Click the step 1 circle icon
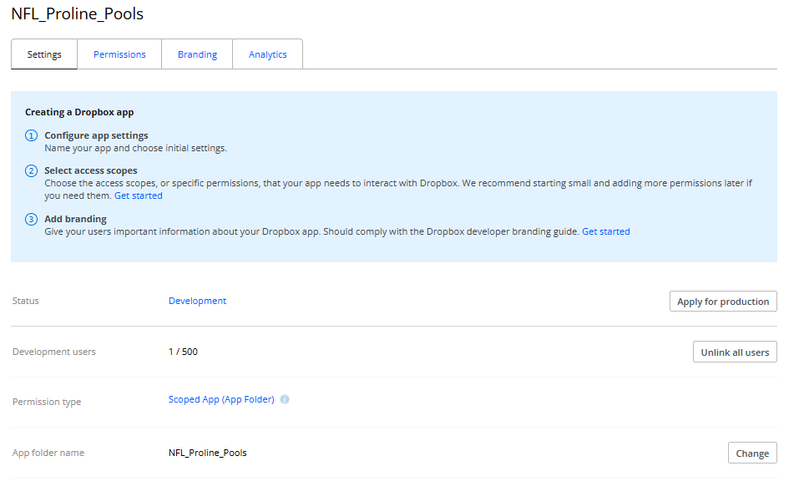This screenshot has width=799, height=482. click(32, 136)
